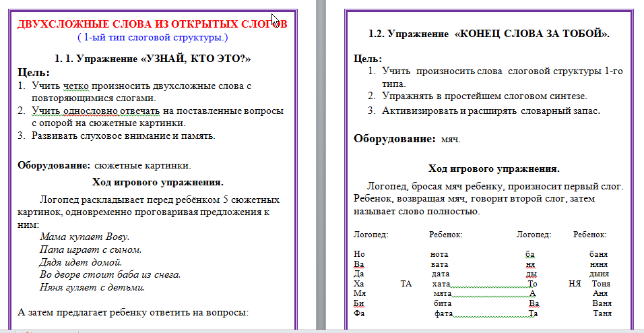Click the blue subtitle '( 1-ый тип слоговой структуры.)'
Viewport: 644px width, 333px height.
(x=152, y=37)
